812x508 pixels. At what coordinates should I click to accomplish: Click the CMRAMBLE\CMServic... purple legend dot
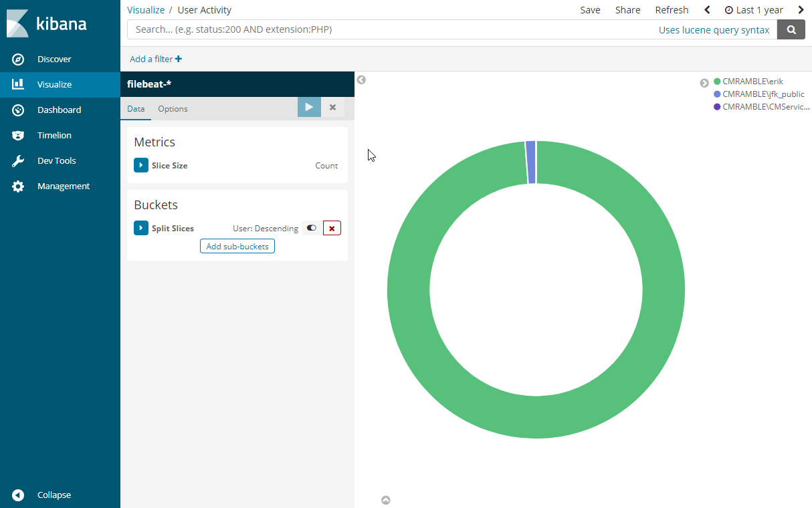717,107
